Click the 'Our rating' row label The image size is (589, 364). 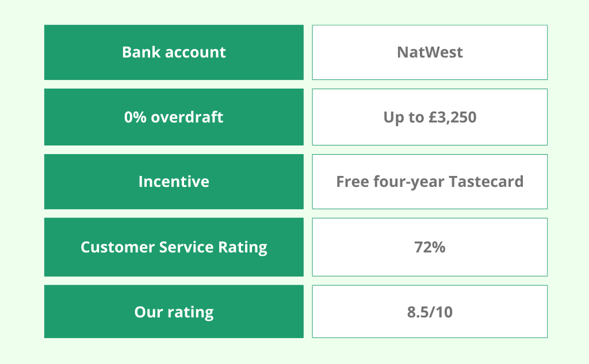[174, 312]
